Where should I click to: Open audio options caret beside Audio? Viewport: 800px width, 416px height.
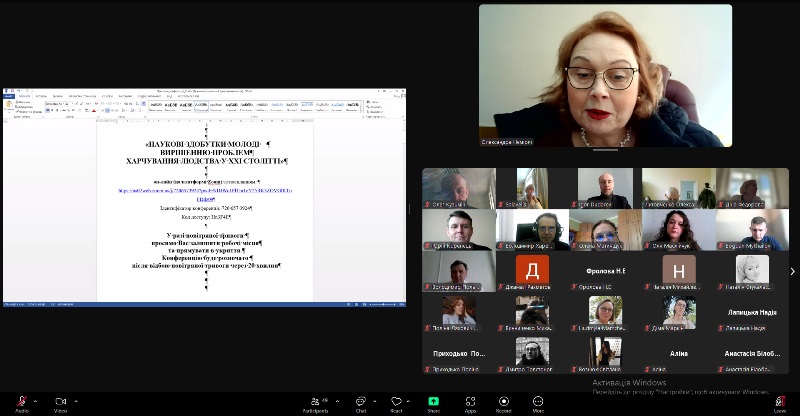(35, 401)
